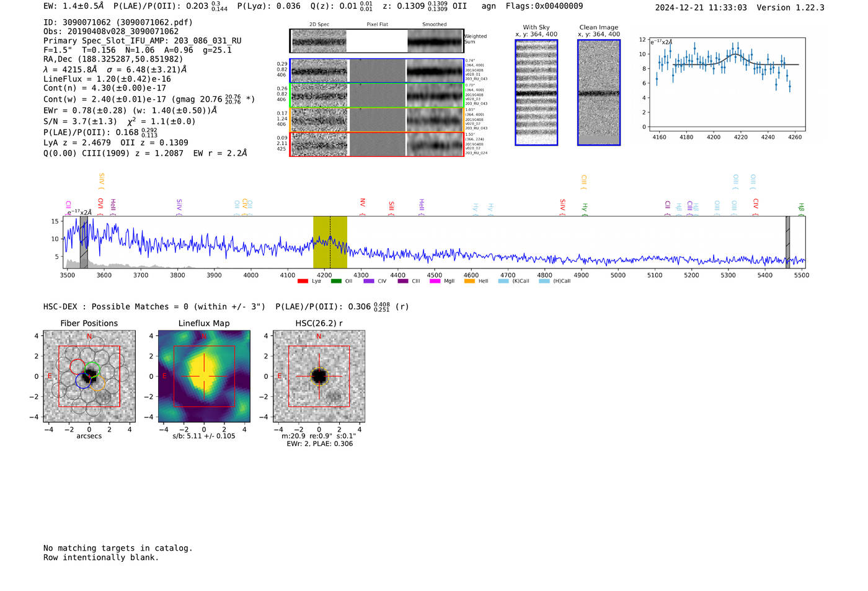Screen dimensions: 868x591
Task: Open the HSC(26.2) r image
Action: click(319, 376)
